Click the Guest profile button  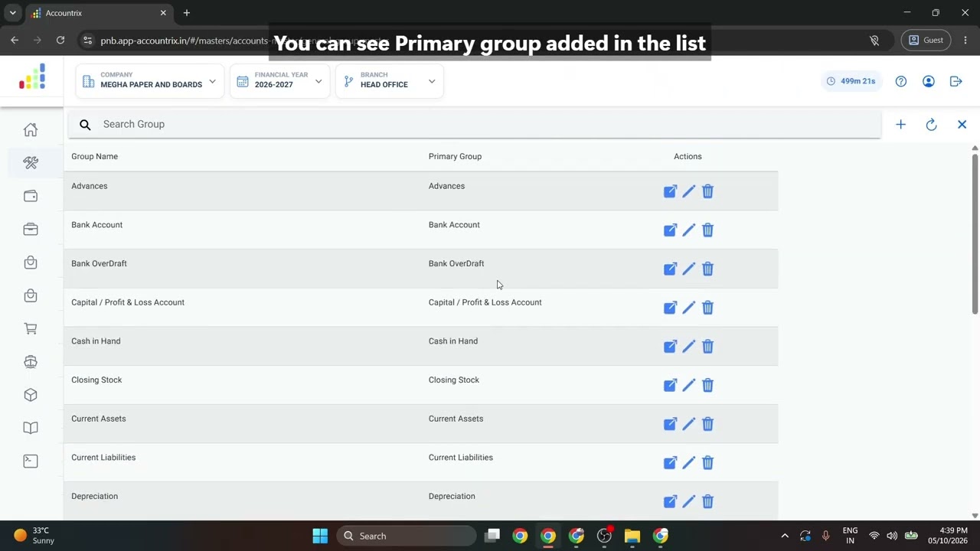(926, 40)
